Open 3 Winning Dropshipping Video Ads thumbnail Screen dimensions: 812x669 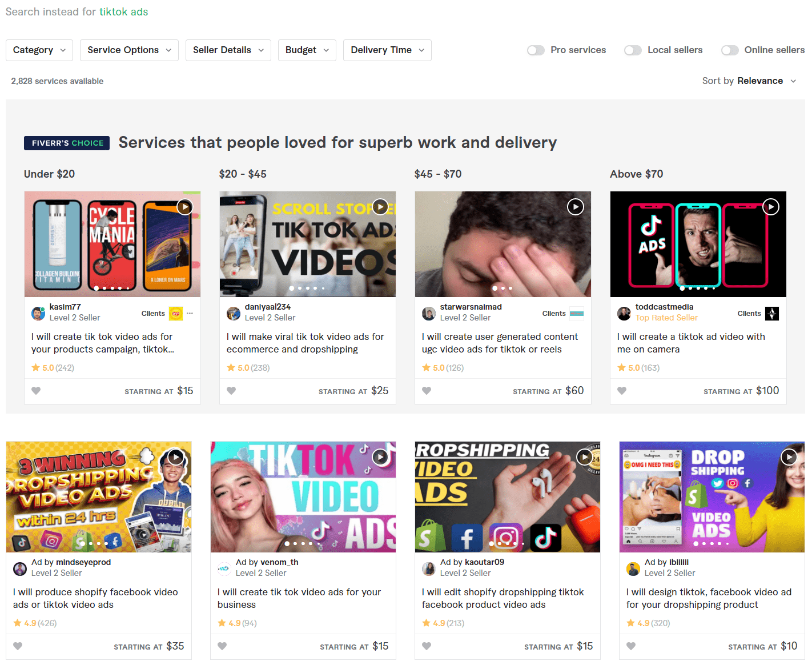[x=99, y=497]
